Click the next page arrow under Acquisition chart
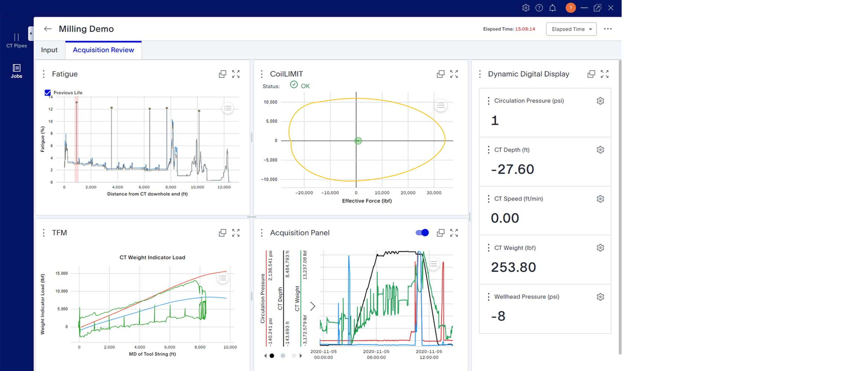Viewport: 868px width, 371px height. [301, 355]
